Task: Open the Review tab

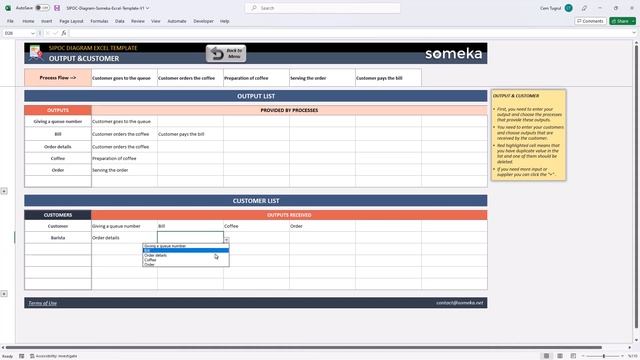Action: (x=138, y=21)
